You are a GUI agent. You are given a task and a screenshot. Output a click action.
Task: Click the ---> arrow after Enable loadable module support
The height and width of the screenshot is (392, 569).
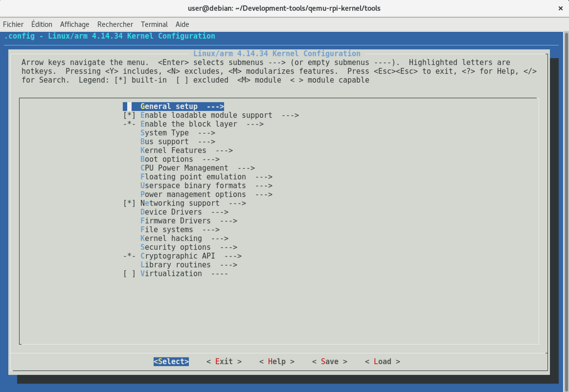point(290,115)
